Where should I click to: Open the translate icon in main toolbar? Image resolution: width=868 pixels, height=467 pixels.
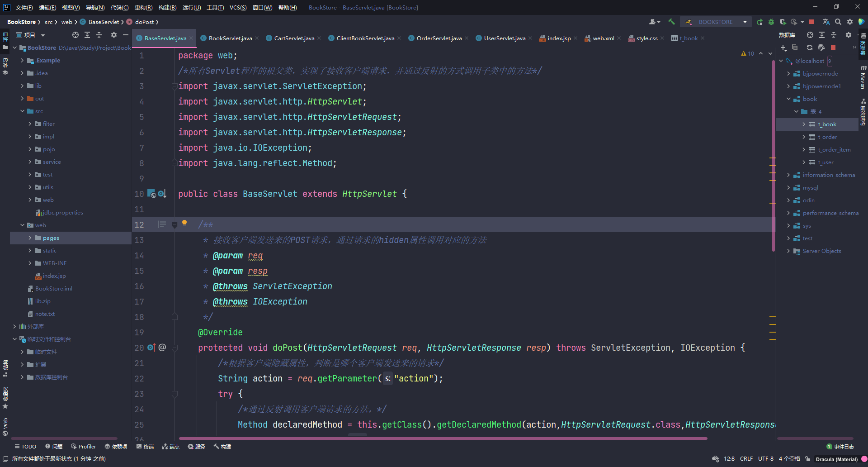point(826,22)
